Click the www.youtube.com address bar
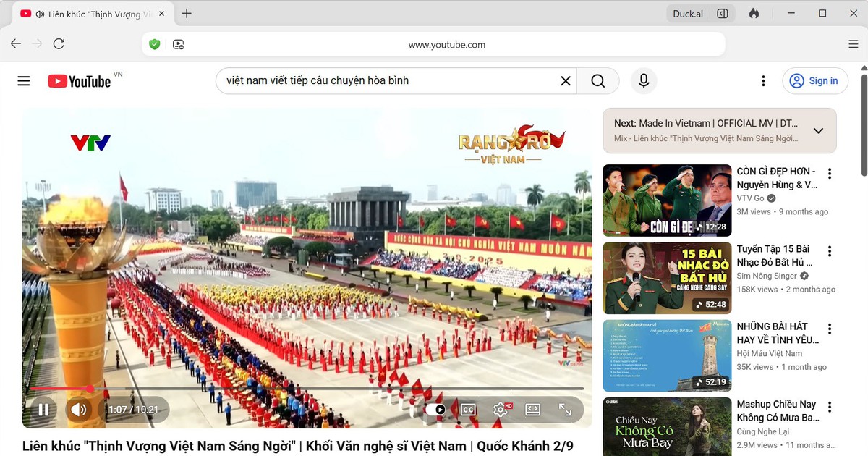 (x=447, y=45)
